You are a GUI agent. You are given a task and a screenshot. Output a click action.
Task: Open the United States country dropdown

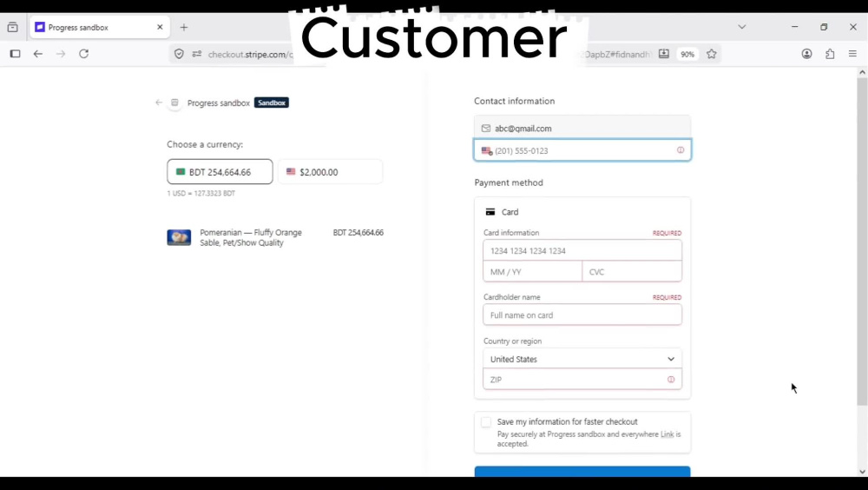(x=582, y=359)
